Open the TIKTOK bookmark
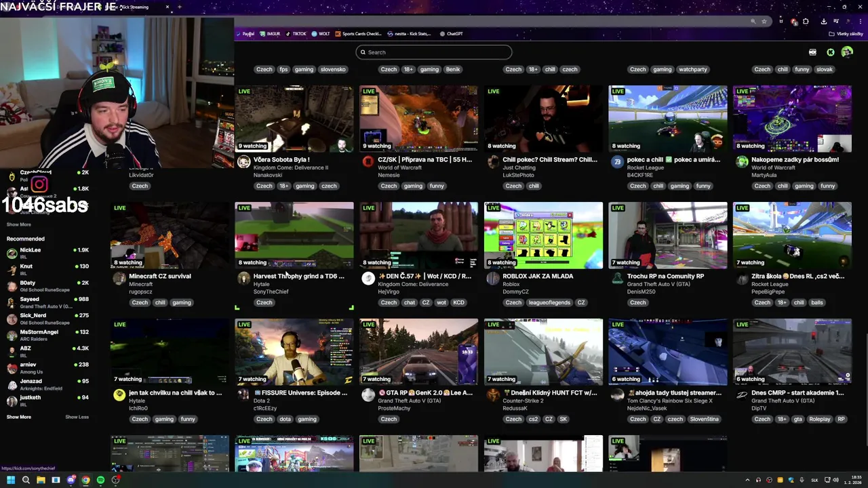 click(296, 33)
